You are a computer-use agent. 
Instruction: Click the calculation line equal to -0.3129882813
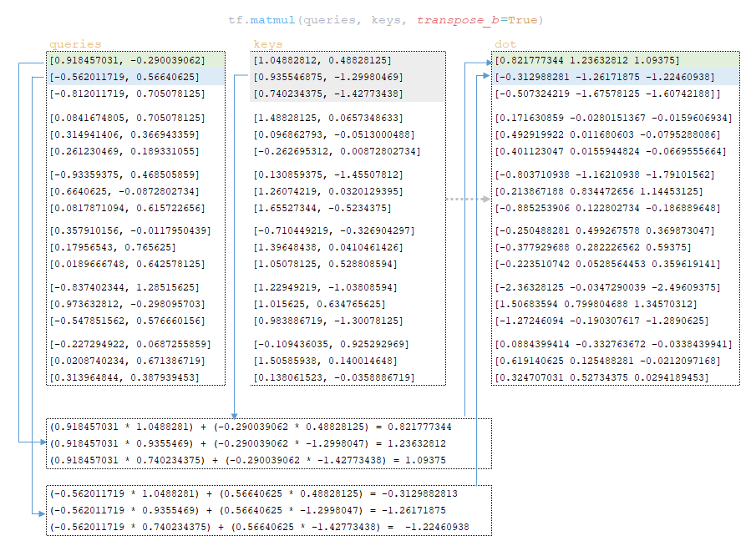254,493
